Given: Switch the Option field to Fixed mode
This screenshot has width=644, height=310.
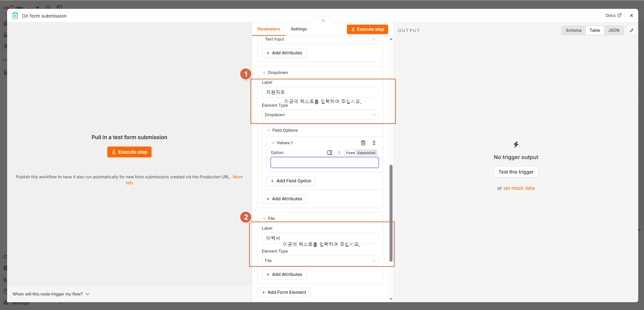Looking at the screenshot, I should (x=350, y=153).
